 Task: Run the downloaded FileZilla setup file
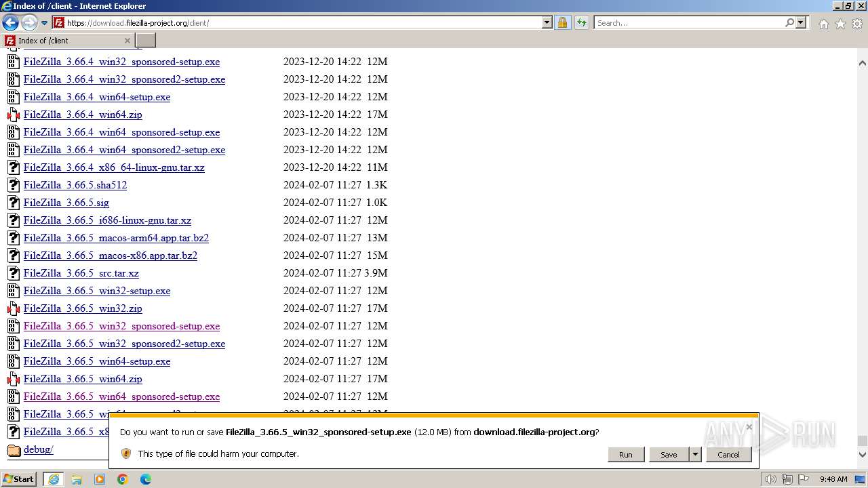click(625, 454)
